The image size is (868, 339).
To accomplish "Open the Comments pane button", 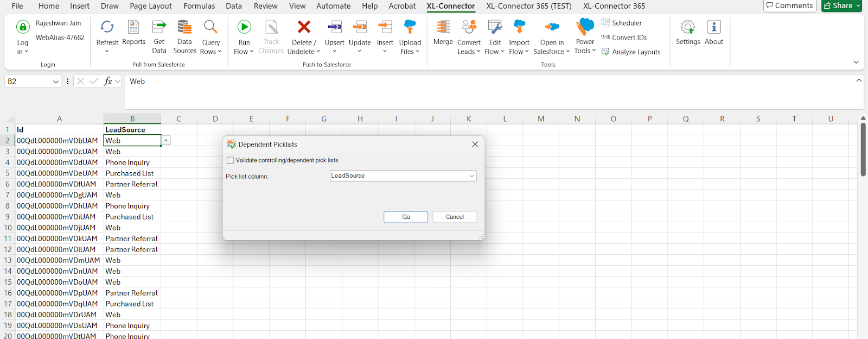I will tap(790, 5).
